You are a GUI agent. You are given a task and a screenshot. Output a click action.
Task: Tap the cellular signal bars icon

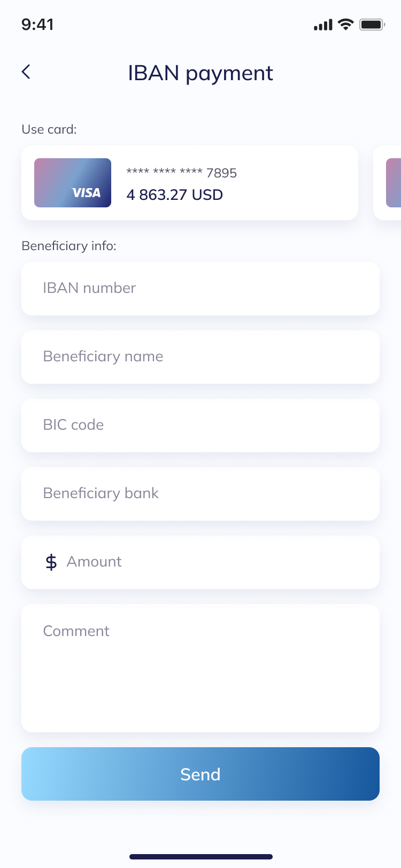[x=323, y=25]
